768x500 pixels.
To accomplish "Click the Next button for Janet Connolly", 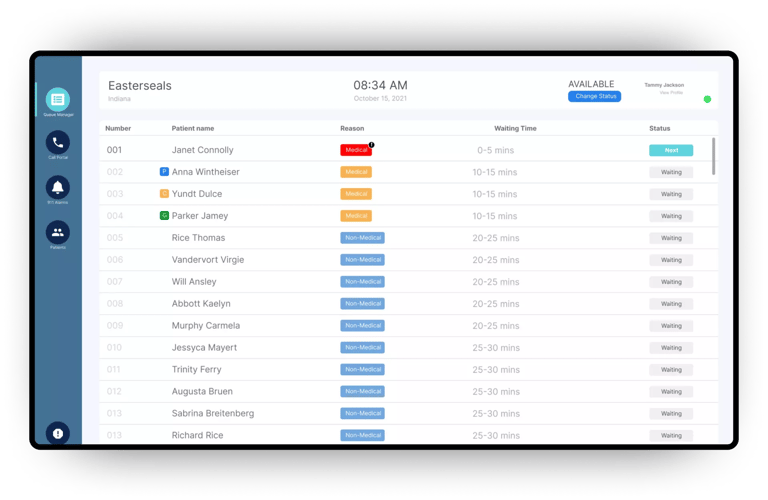I will 671,150.
